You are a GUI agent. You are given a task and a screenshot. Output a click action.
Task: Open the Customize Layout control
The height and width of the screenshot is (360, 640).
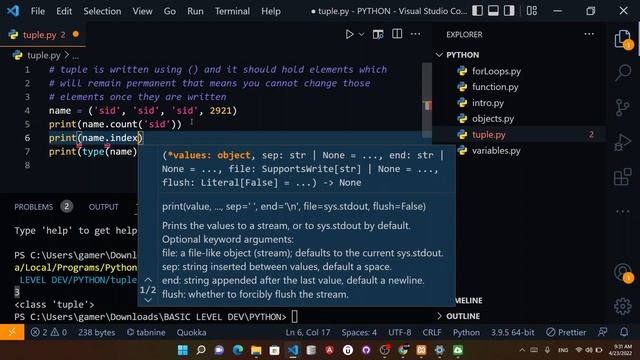(x=532, y=11)
